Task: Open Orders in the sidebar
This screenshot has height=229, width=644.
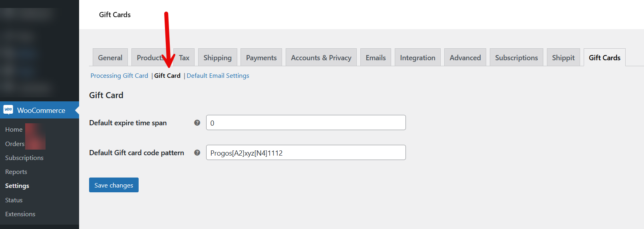Action: point(15,144)
